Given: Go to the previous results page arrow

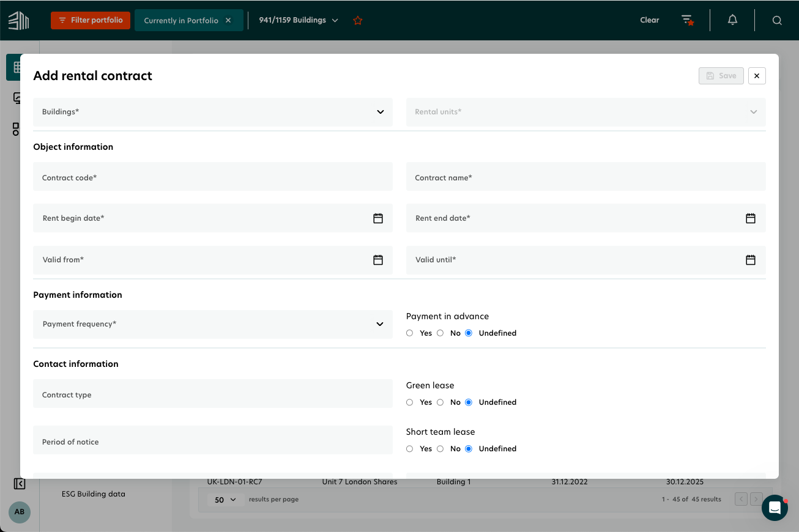Looking at the screenshot, I should pos(741,499).
